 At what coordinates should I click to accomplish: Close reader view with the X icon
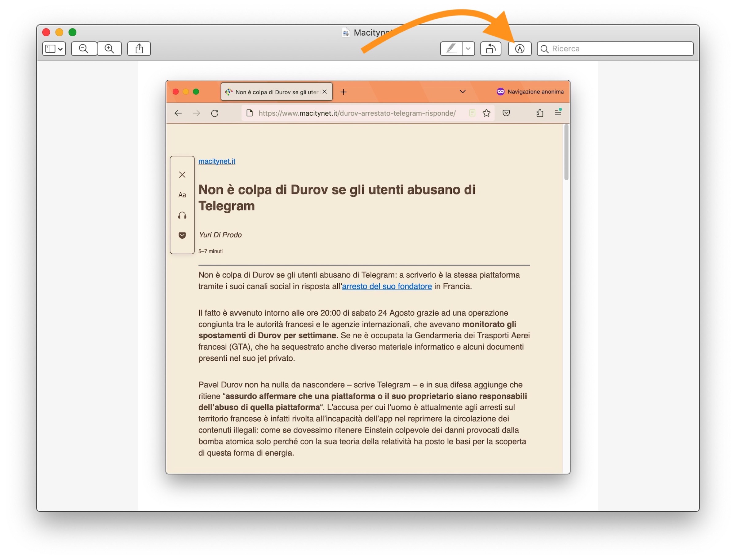coord(182,175)
